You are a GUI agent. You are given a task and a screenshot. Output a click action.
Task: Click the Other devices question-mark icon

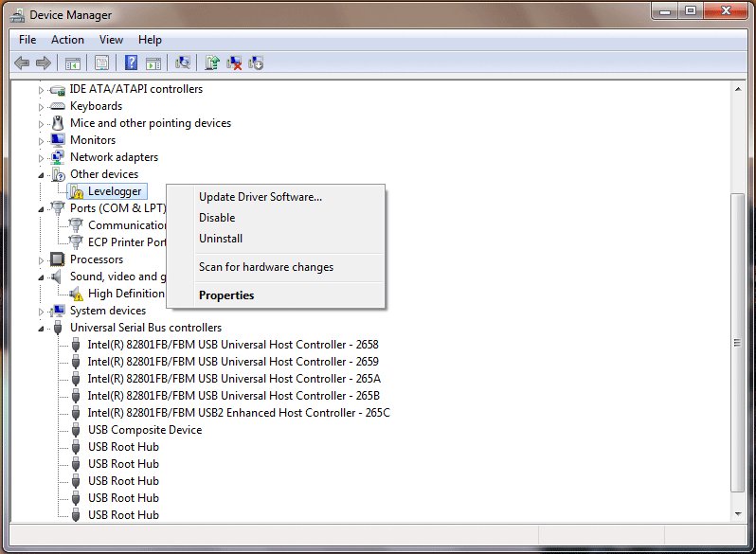(58, 174)
